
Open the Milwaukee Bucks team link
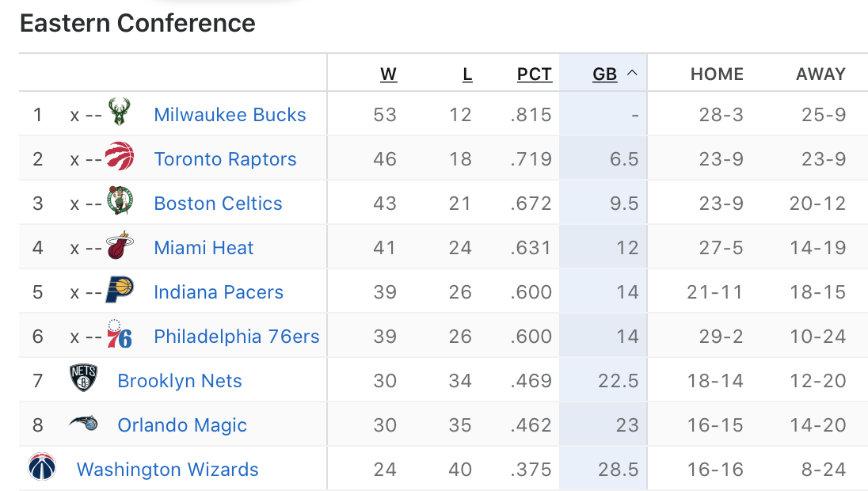[230, 115]
